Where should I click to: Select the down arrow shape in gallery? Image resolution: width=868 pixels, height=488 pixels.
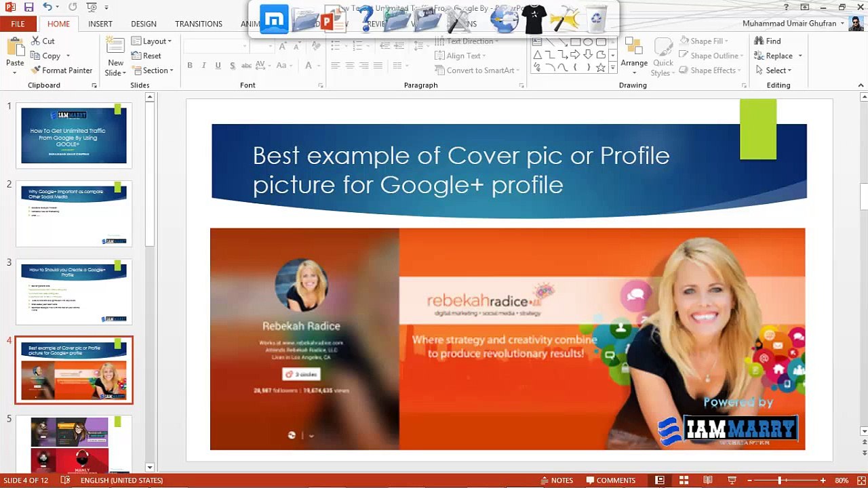click(588, 54)
